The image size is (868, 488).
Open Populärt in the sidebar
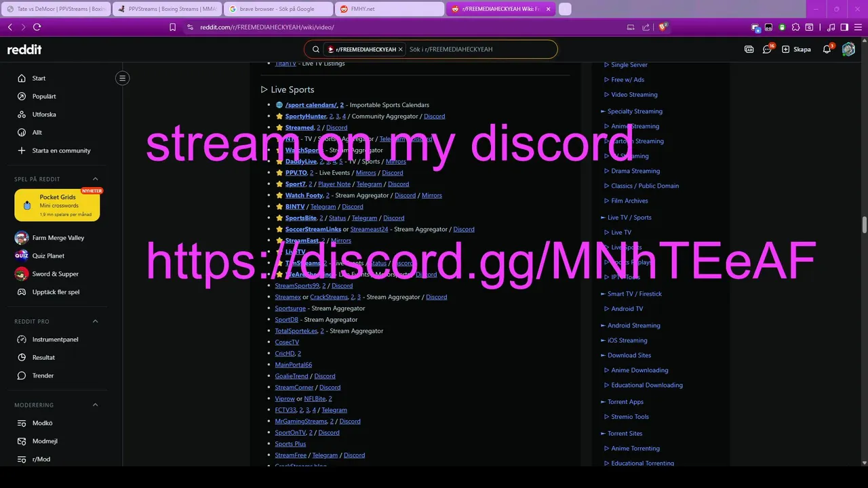tap(44, 96)
